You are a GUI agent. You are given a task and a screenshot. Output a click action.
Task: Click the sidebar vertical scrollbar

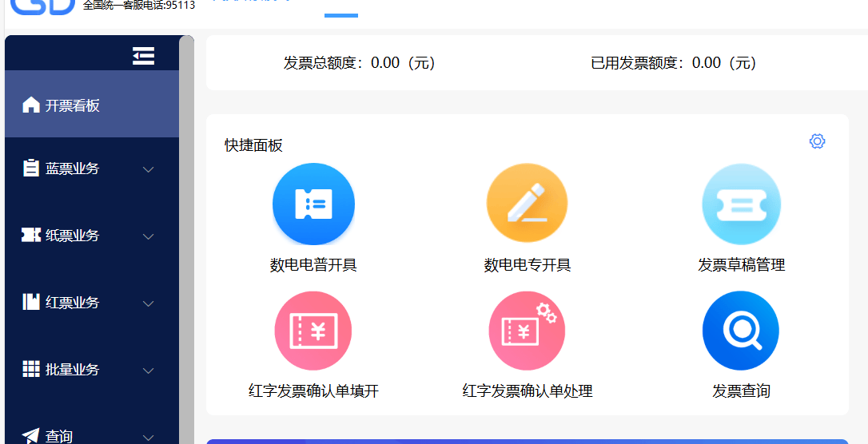(186, 240)
